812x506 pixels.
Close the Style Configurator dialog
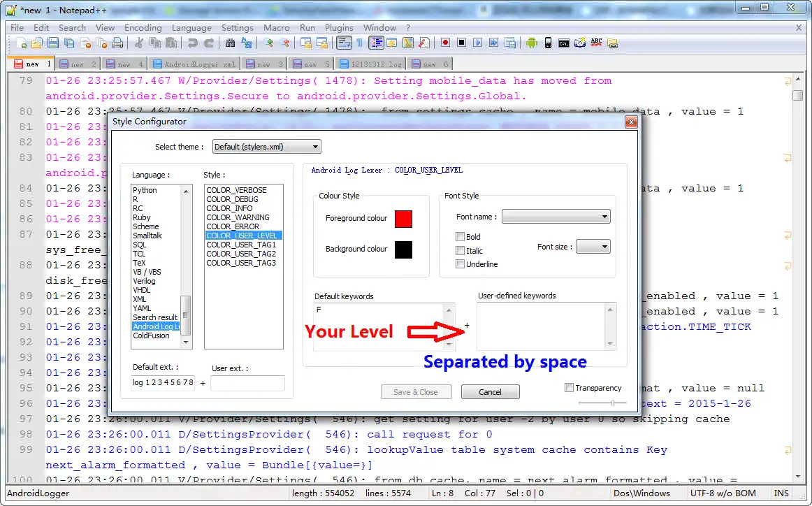click(631, 122)
